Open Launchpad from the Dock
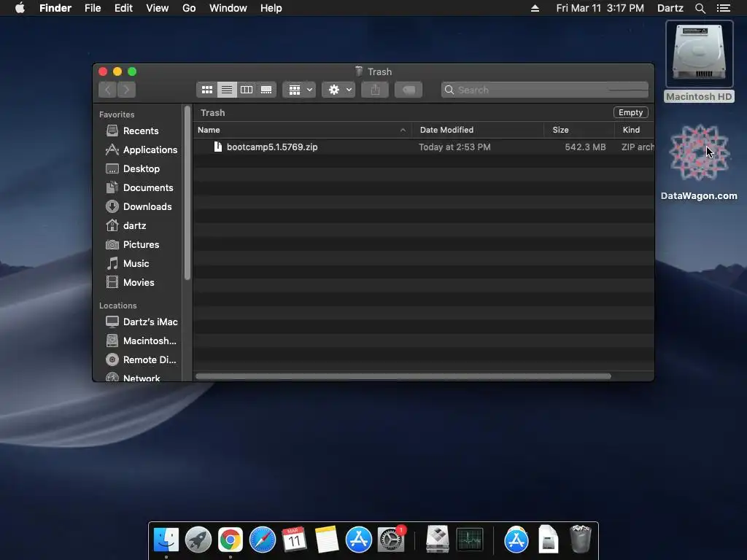Screen dimensions: 747x560 pos(198,540)
